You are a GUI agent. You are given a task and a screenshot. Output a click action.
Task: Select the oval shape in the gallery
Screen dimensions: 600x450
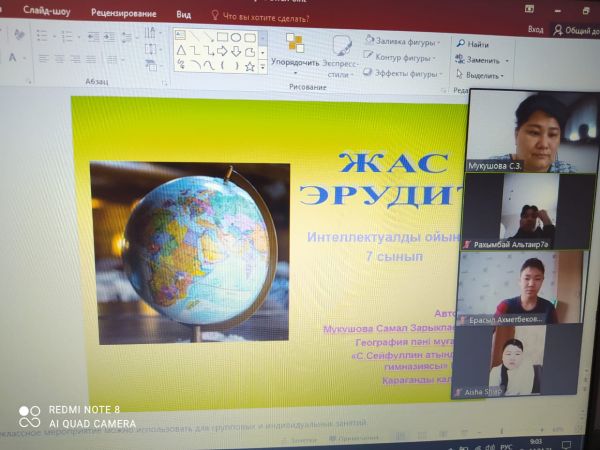pyautogui.click(x=236, y=37)
